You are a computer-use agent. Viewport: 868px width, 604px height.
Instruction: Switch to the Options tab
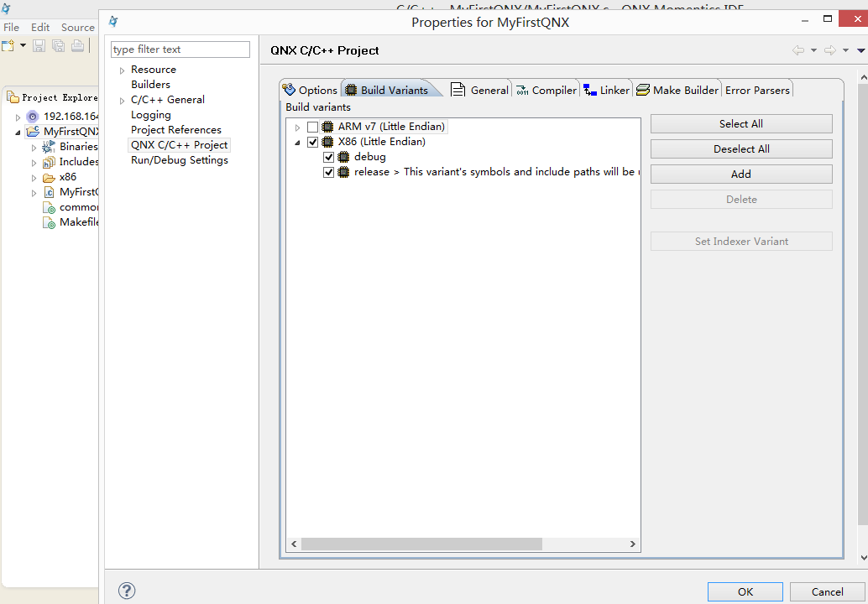coord(310,90)
